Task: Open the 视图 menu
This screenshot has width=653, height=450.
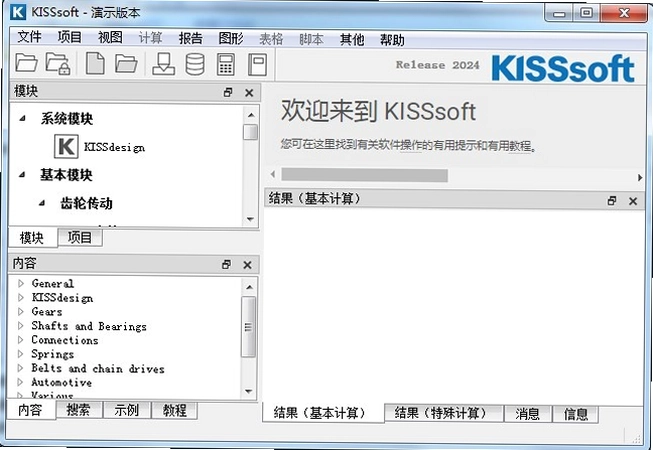Action: coord(110,37)
